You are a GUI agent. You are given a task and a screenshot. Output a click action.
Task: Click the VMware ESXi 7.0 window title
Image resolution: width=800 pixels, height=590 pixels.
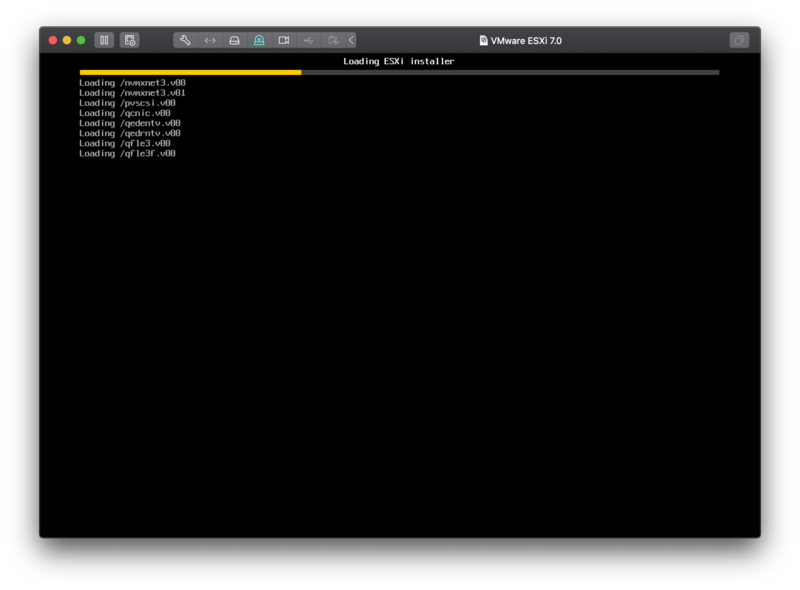coord(526,41)
